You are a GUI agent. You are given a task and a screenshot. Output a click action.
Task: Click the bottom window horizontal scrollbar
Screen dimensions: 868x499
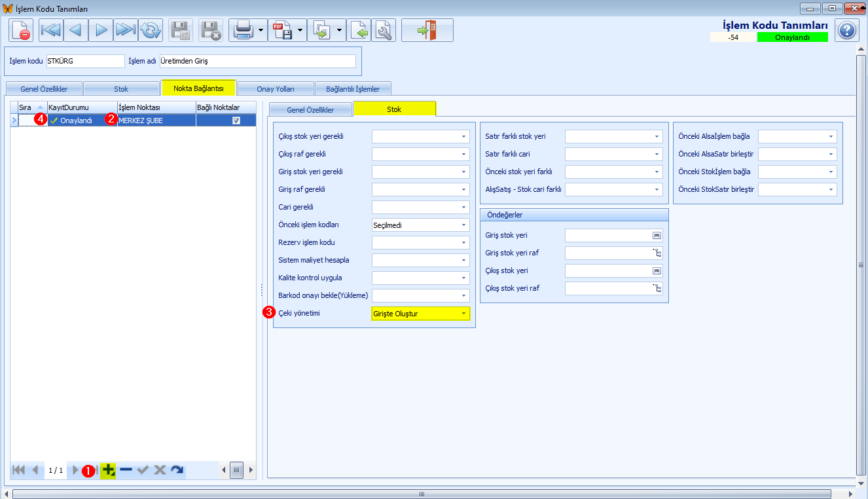tap(422, 493)
